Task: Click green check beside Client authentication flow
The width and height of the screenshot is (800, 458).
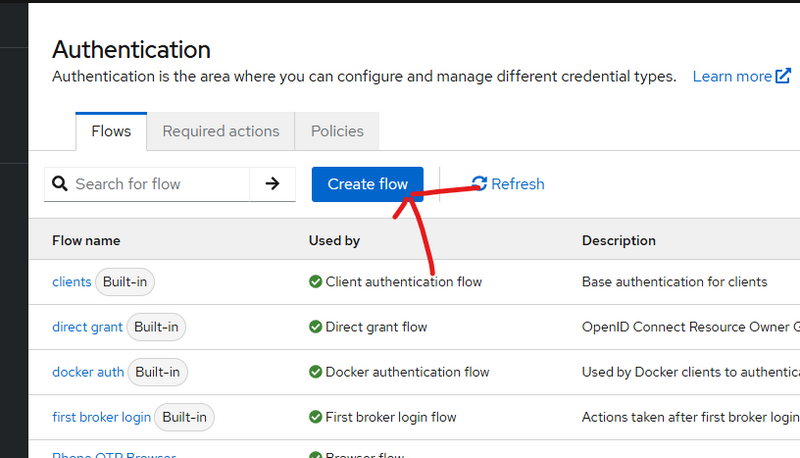Action: point(315,282)
